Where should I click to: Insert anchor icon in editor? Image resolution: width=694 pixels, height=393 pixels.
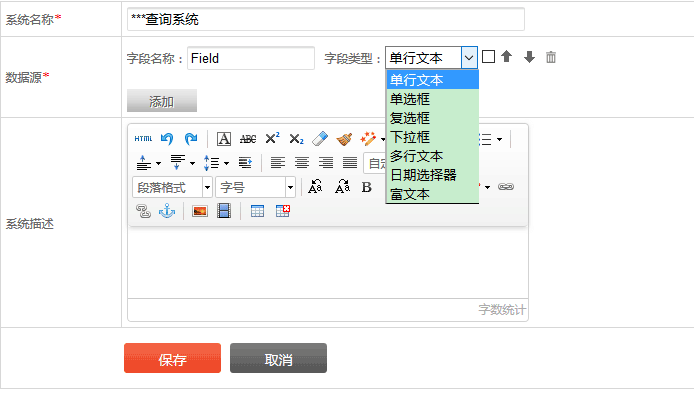point(167,211)
